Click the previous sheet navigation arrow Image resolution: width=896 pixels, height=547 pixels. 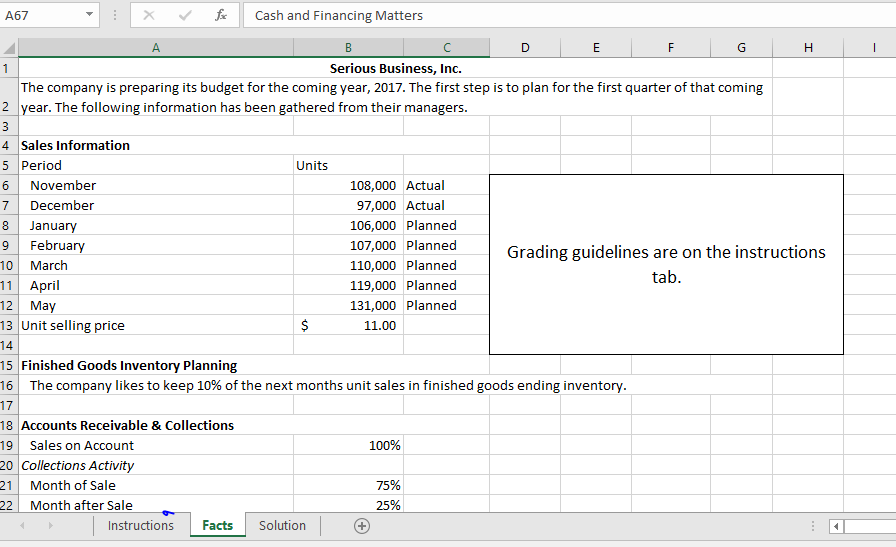[22, 525]
